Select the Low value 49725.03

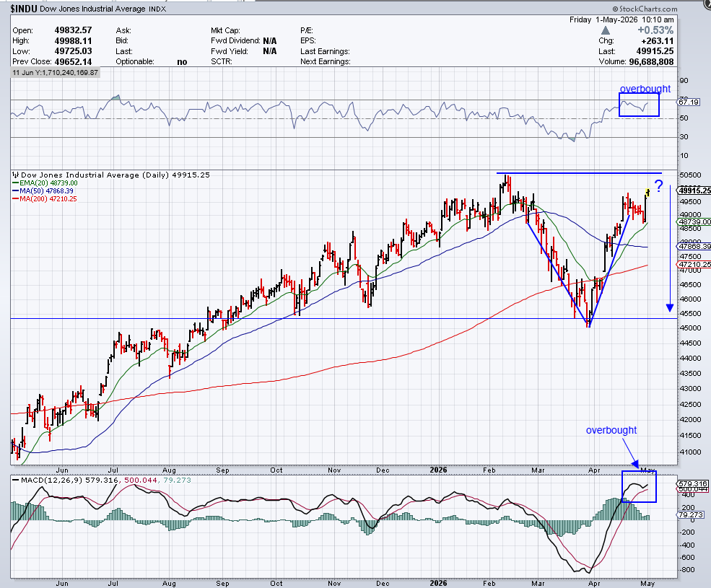(73, 51)
